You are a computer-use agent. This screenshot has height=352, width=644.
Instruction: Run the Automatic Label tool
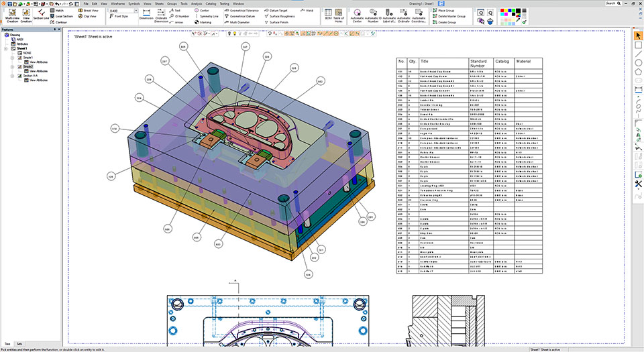click(389, 15)
